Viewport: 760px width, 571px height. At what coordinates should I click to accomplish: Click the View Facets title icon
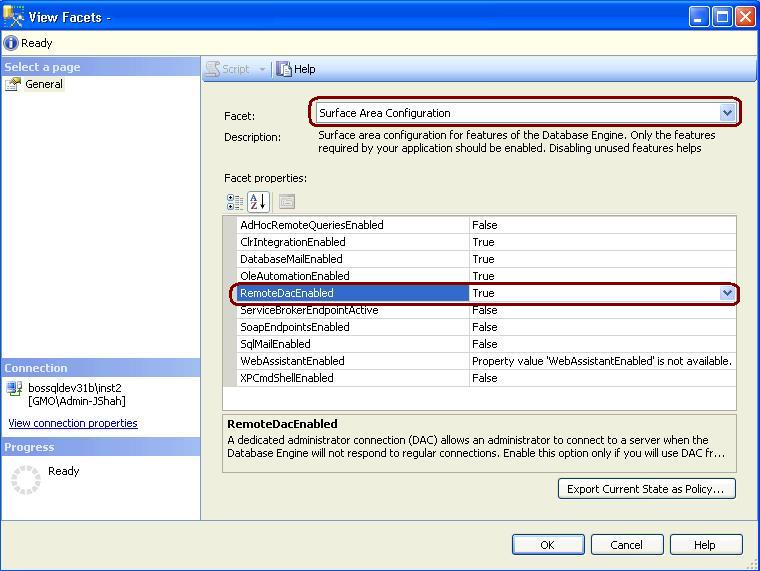(x=14, y=17)
